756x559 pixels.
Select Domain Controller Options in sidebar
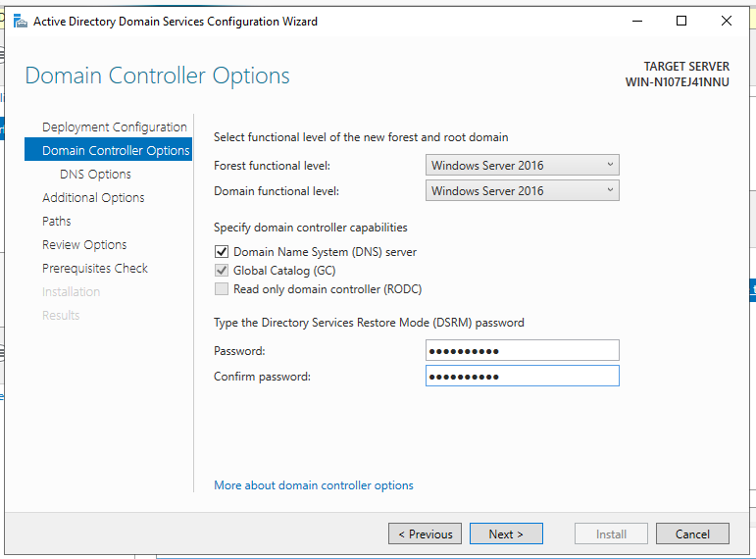[x=115, y=151]
